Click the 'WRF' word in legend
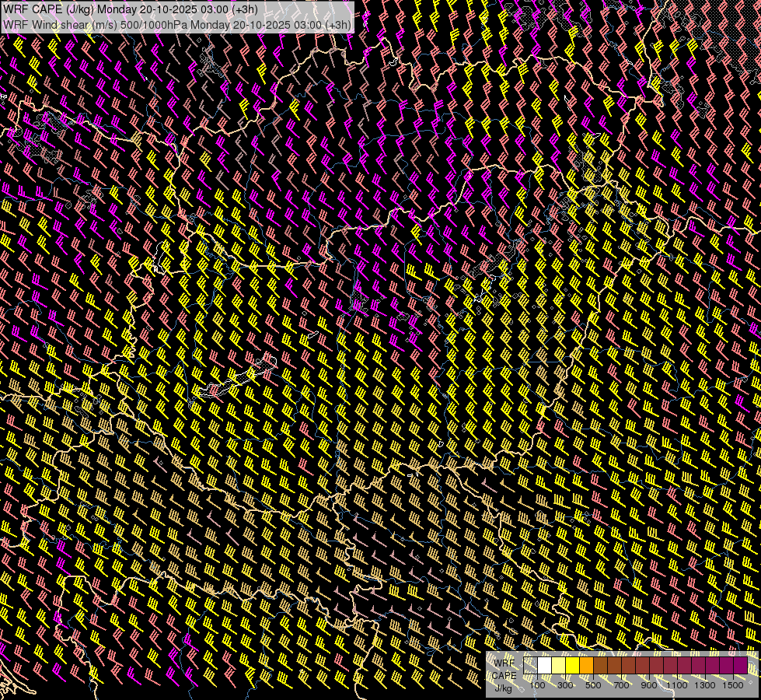Image resolution: width=761 pixels, height=700 pixels. [504, 663]
